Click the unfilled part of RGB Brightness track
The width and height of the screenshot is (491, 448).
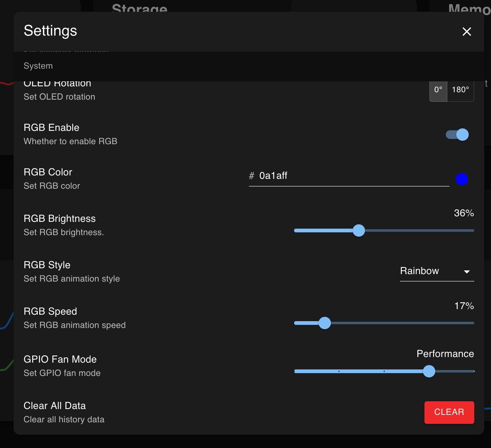coord(418,230)
